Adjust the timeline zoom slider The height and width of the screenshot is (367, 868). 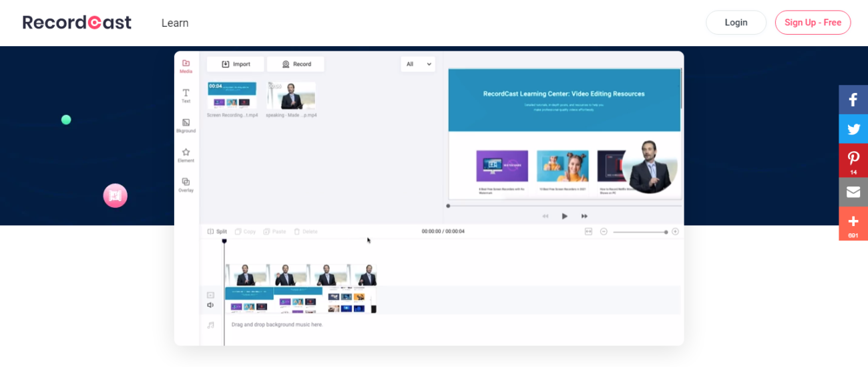pos(640,231)
